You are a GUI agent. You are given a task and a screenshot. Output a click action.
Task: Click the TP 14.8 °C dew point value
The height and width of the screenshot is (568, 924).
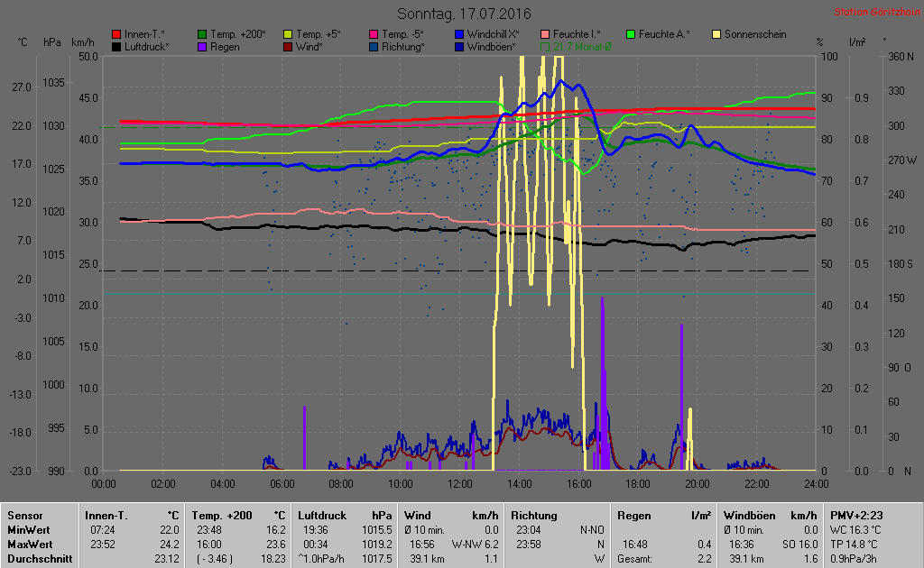(x=854, y=545)
